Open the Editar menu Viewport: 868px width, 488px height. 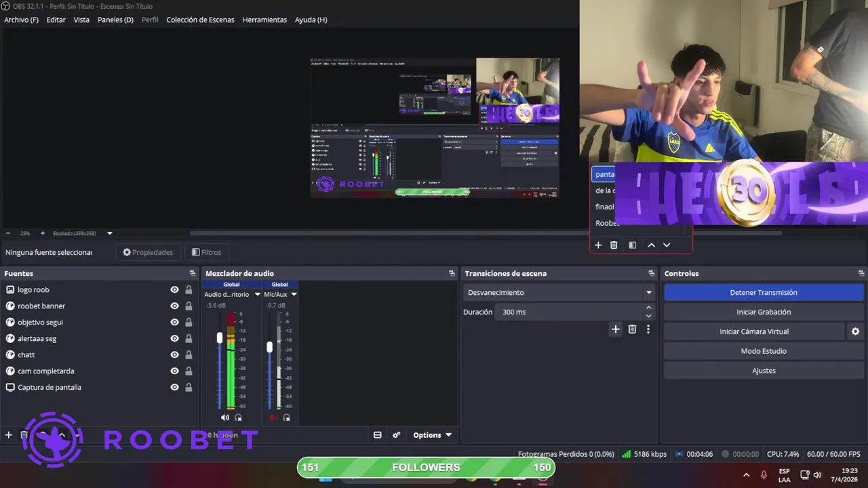(x=56, y=20)
